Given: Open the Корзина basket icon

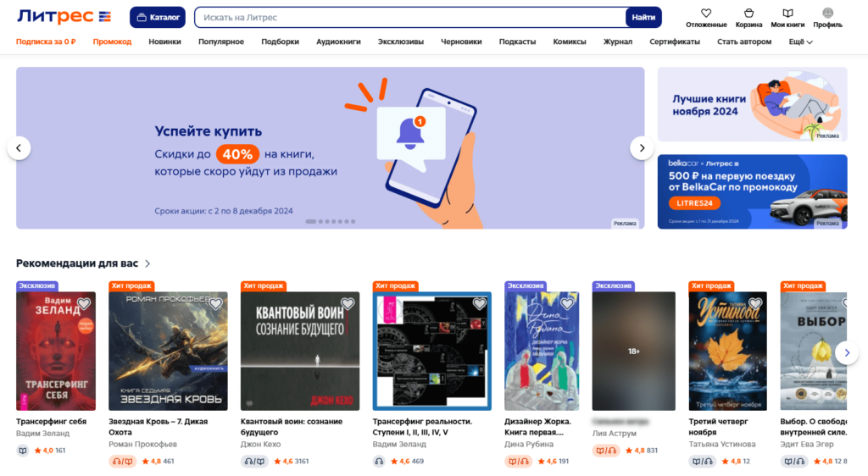Looking at the screenshot, I should (748, 13).
